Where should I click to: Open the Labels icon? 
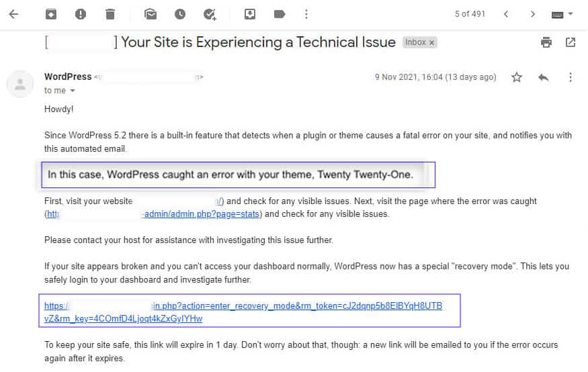pos(280,14)
